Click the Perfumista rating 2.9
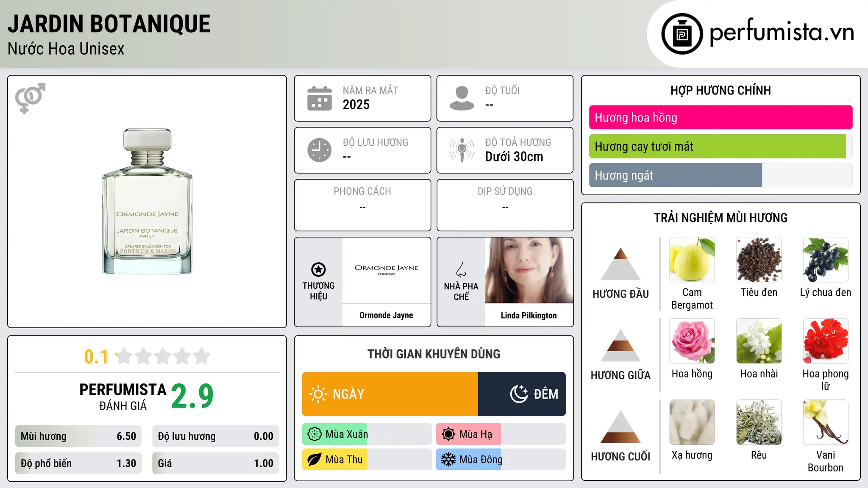Screen dimensions: 868x488 192,396
